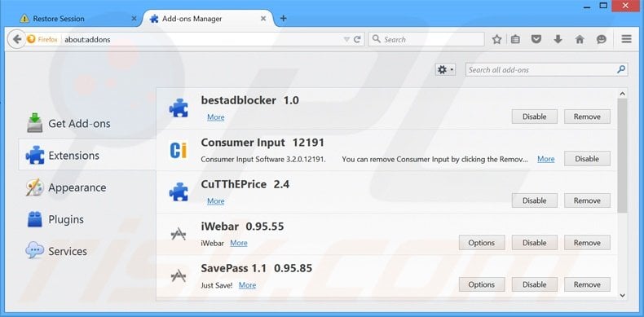Click the Appearance paintbrush icon

tap(34, 187)
